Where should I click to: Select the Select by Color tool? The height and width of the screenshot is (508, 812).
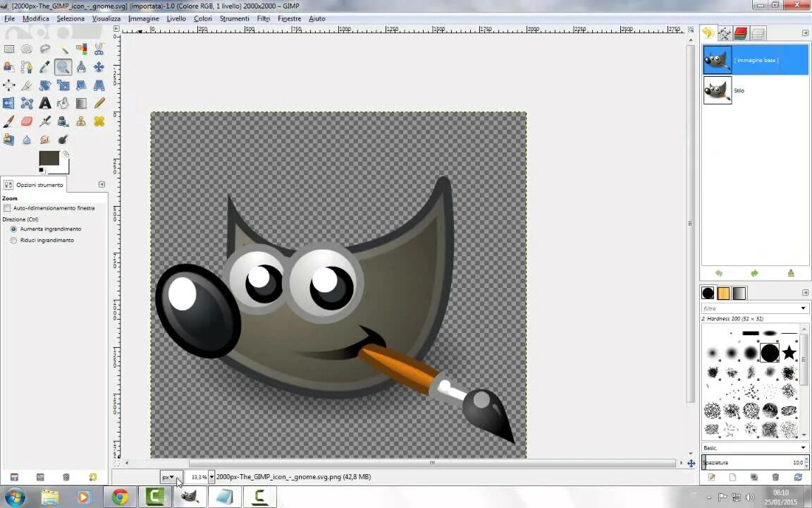tap(81, 49)
